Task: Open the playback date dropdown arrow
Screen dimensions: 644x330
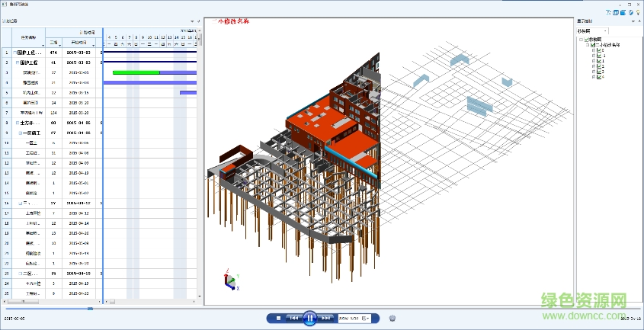Action: click(366, 318)
